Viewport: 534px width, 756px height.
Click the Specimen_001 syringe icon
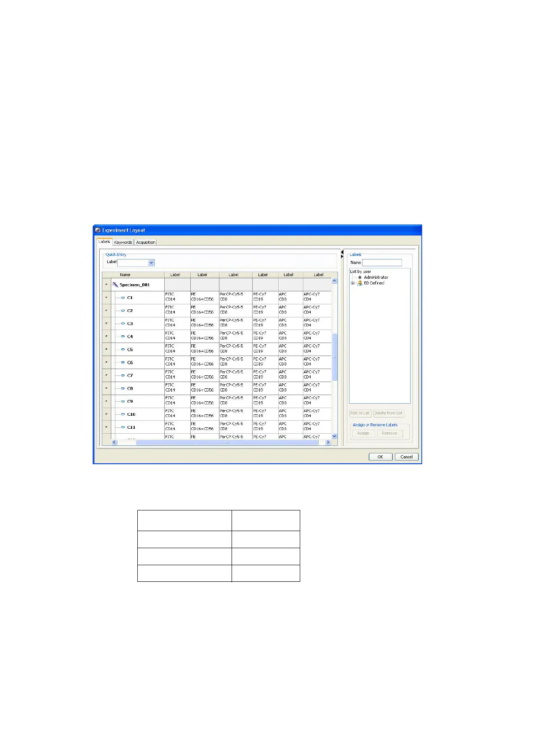click(x=115, y=285)
